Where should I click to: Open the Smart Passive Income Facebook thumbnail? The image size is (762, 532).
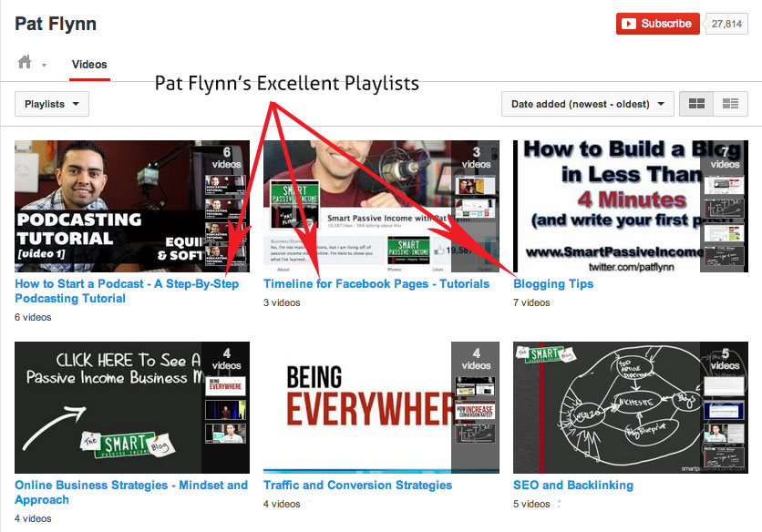point(382,206)
